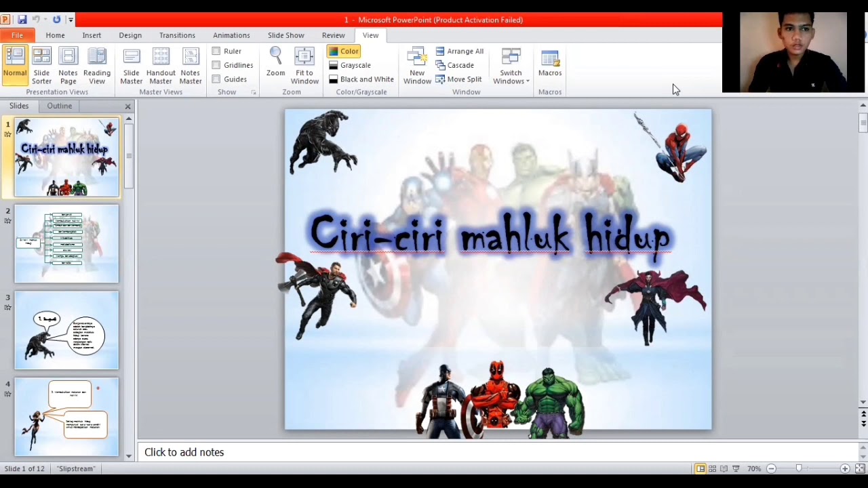Screen dimensions: 868x488
Task: Open the Design tab
Action: (130, 35)
